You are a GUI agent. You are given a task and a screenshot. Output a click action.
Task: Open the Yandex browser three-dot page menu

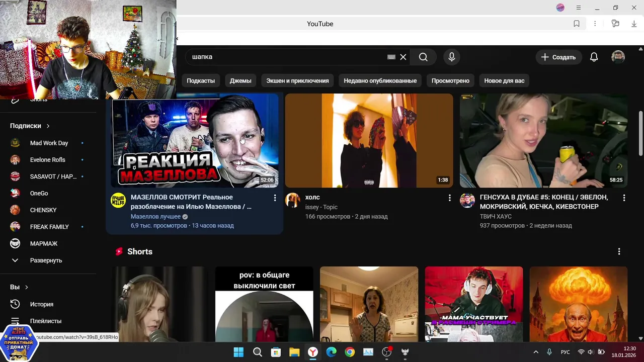pyautogui.click(x=595, y=24)
